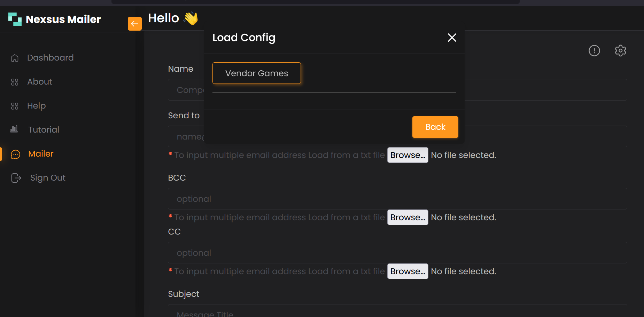
Task: Browse a txt file for Send to
Action: pos(408,155)
